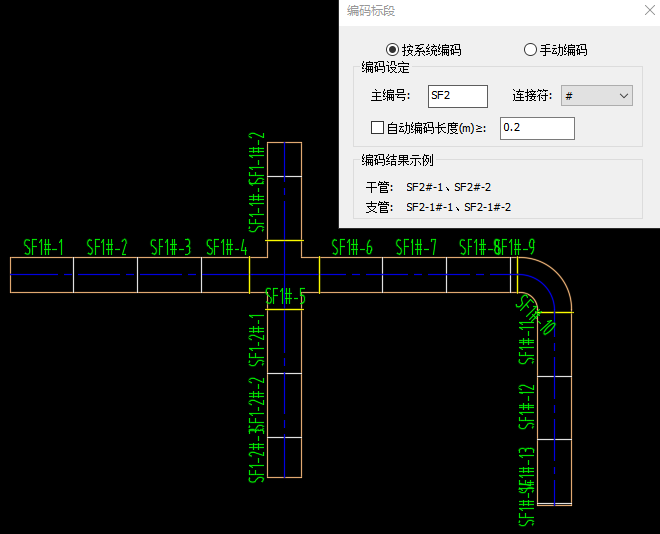Select duct segment labeled SF1#-2
The image size is (660, 534).
[x=105, y=274]
